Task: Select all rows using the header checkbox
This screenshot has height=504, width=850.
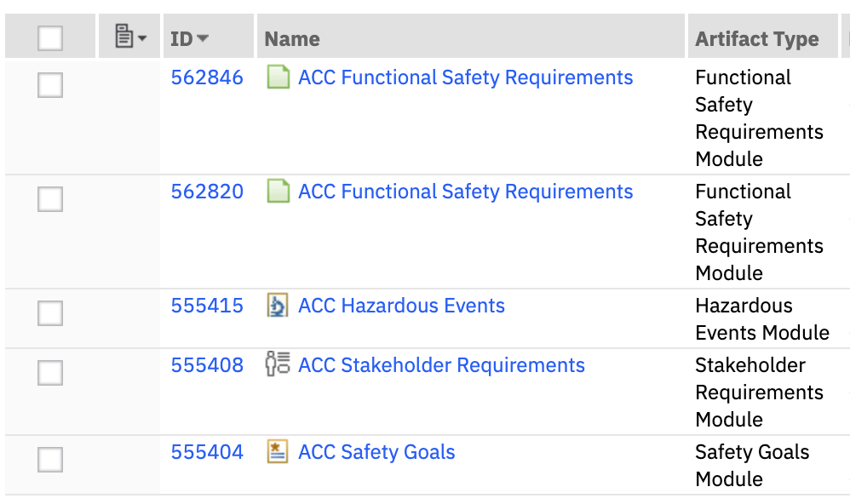Action: [49, 36]
